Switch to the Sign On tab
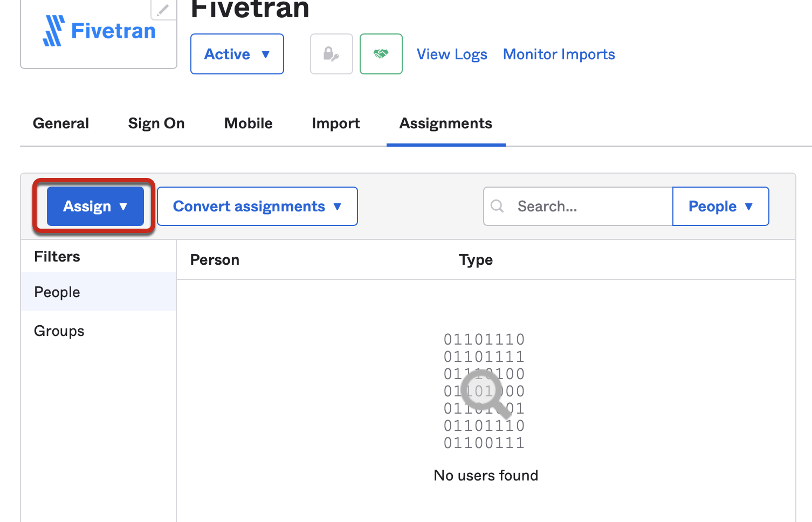The image size is (812, 522). click(x=156, y=123)
